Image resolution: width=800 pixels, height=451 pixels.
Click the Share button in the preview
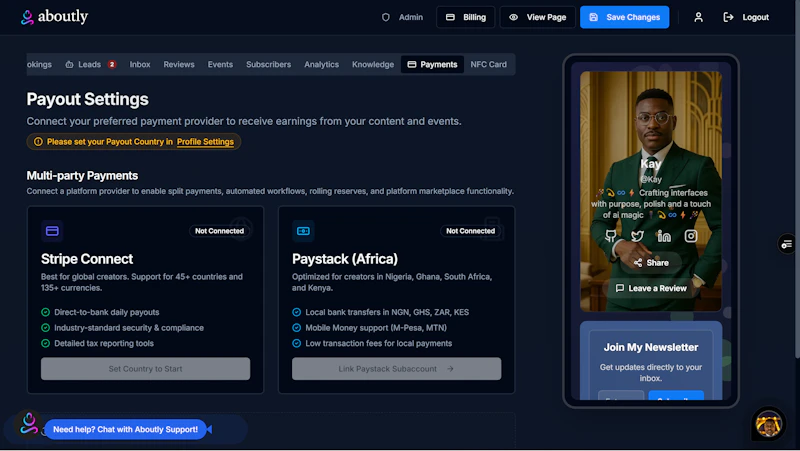click(x=651, y=263)
